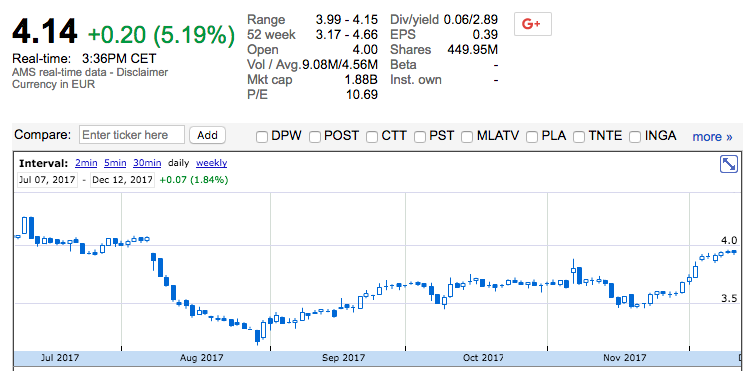Check the INGA compare box

pyautogui.click(x=635, y=137)
